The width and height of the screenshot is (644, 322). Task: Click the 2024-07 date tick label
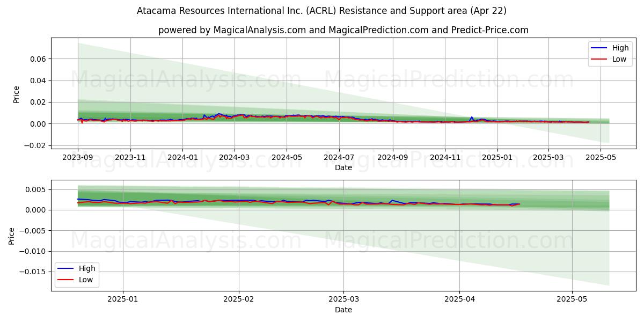(x=339, y=158)
